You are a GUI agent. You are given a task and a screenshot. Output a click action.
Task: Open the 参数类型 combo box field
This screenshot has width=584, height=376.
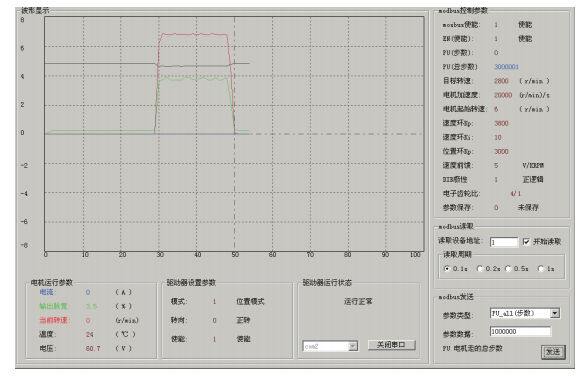pyautogui.click(x=525, y=313)
